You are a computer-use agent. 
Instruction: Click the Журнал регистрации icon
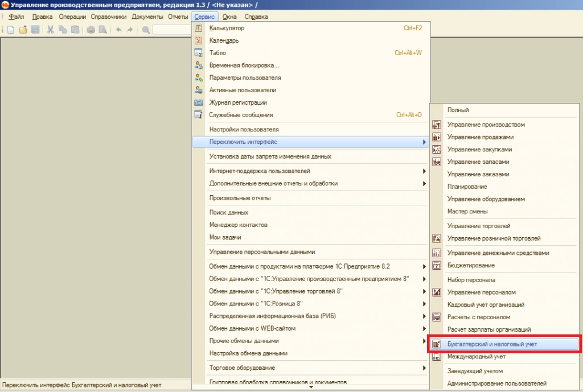199,102
